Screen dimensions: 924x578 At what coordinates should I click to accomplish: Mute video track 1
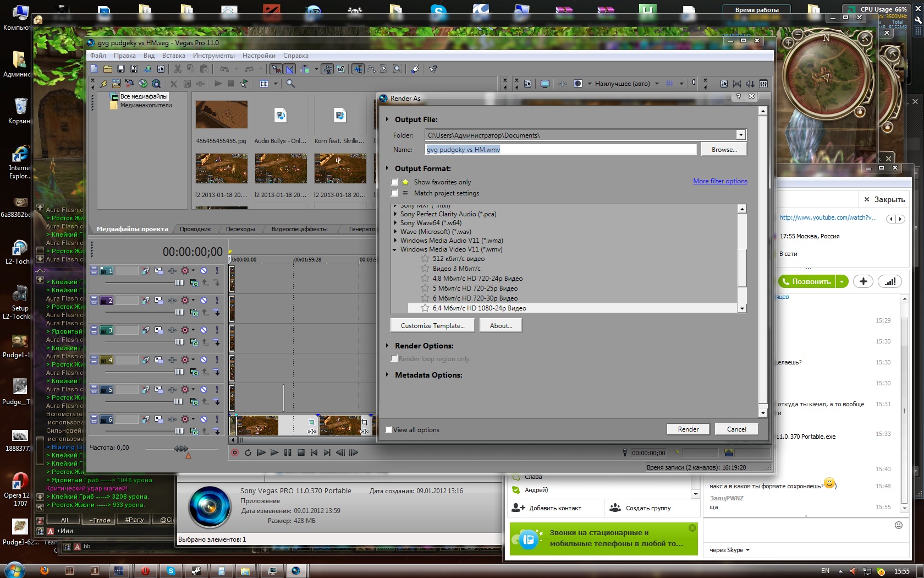pyautogui.click(x=204, y=271)
